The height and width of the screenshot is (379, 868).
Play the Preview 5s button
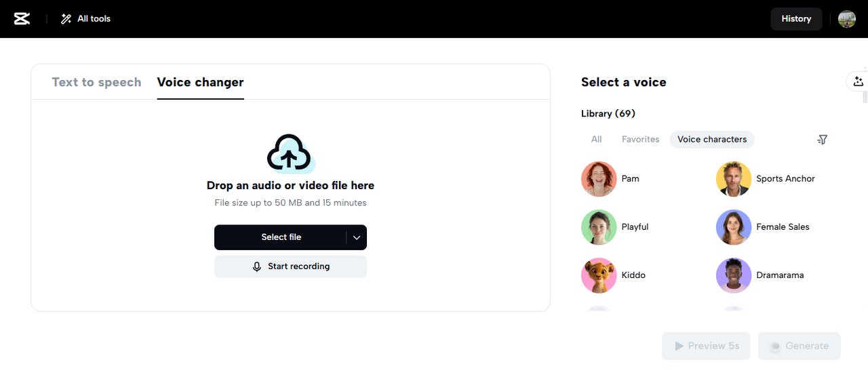tap(706, 346)
